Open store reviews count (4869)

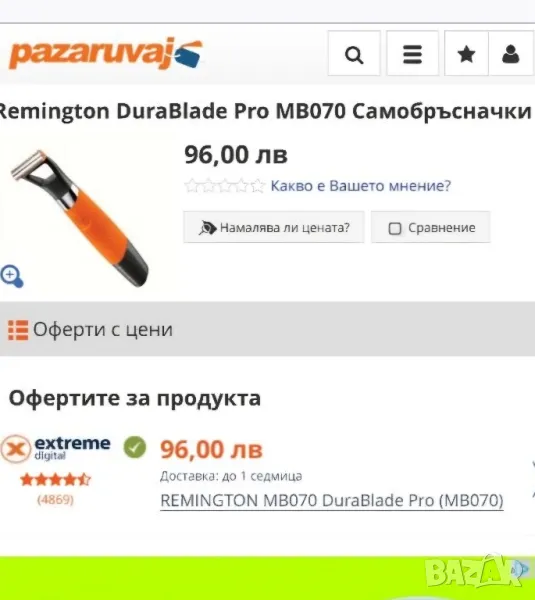(55, 499)
